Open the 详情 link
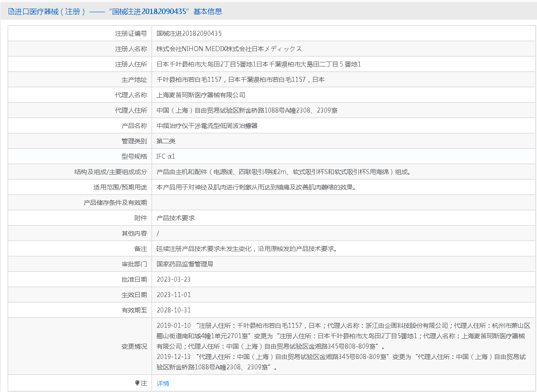 pos(163,383)
